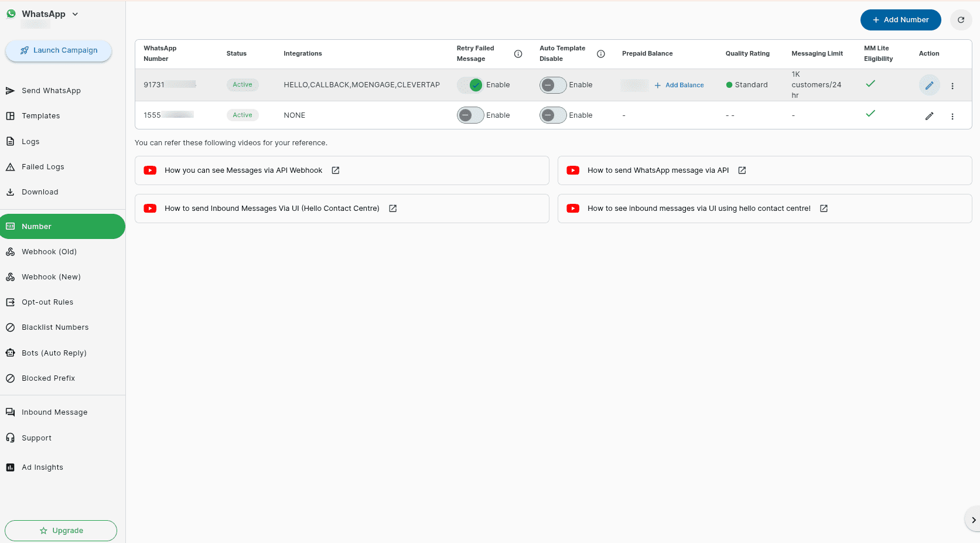Viewport: 980px width, 543px height.
Task: Click the Upgrade button
Action: 61,531
